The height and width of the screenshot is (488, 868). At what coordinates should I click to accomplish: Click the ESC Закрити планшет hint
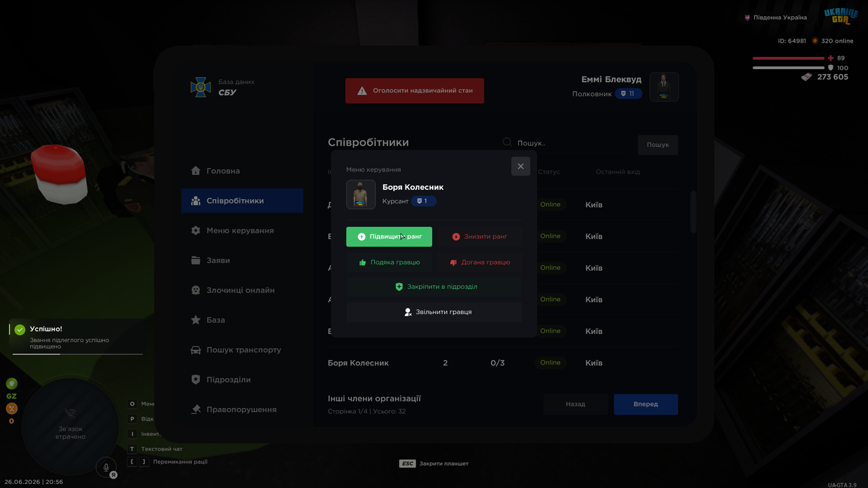pyautogui.click(x=434, y=464)
